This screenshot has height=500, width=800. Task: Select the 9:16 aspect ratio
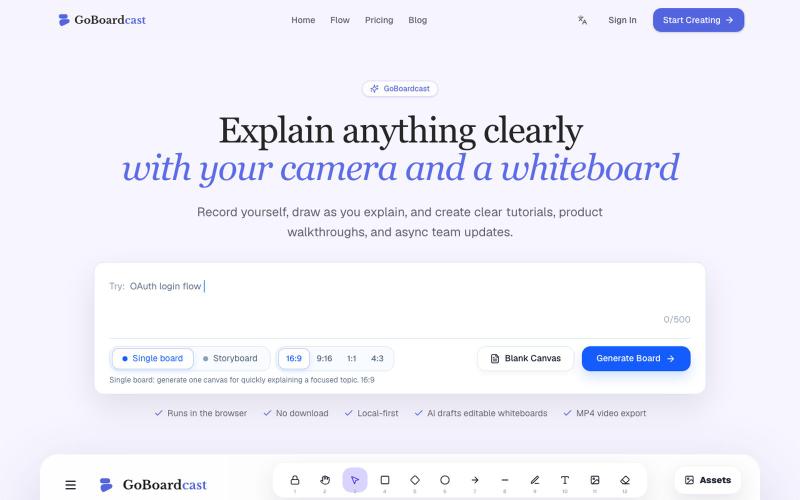coord(324,359)
